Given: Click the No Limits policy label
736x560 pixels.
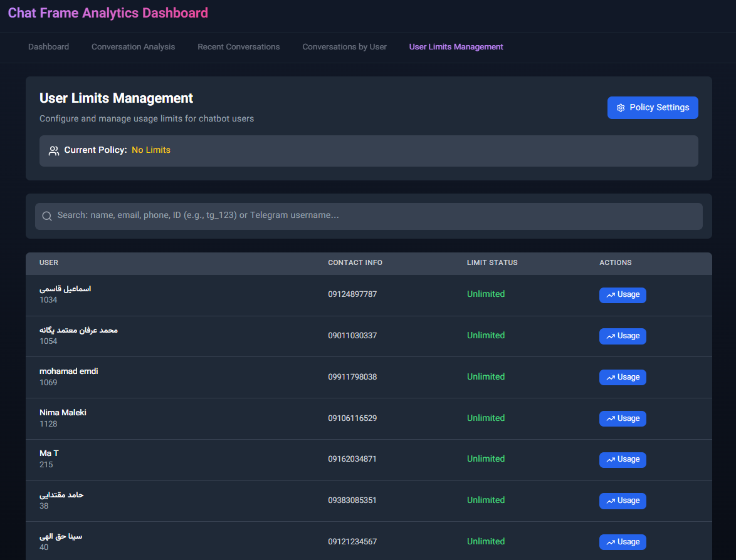Looking at the screenshot, I should (151, 150).
